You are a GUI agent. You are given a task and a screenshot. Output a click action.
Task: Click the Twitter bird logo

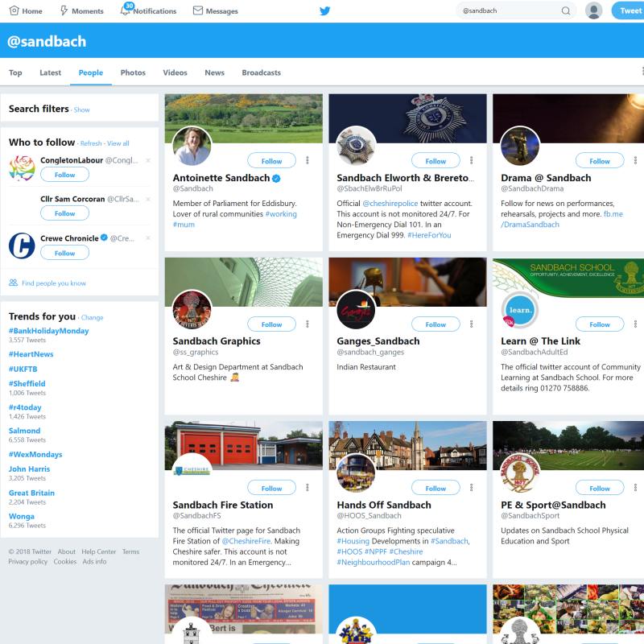coord(324,10)
